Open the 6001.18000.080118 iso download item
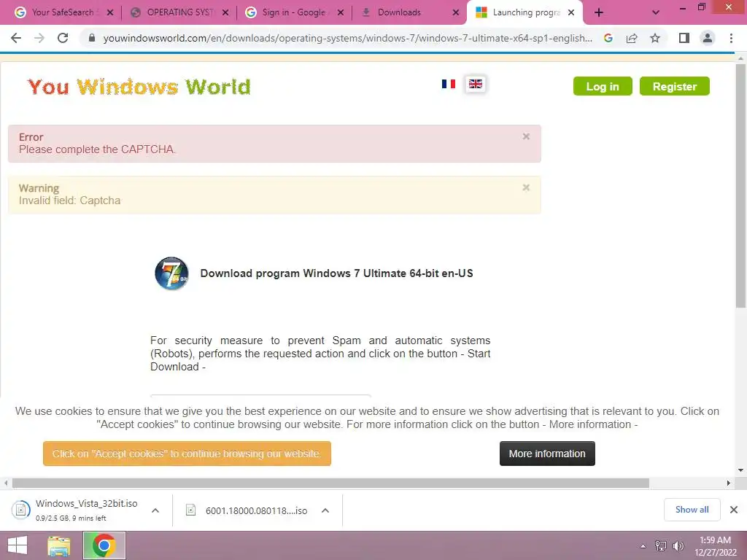 (248, 510)
